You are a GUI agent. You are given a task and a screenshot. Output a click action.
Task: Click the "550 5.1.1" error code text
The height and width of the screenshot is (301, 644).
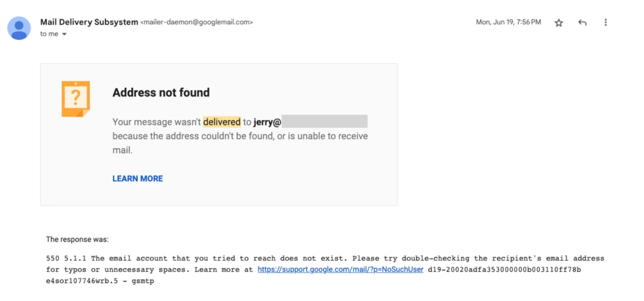pos(66,259)
